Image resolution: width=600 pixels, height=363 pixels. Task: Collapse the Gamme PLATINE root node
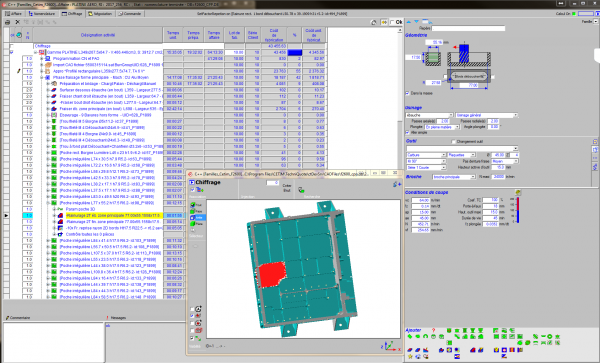35,52
